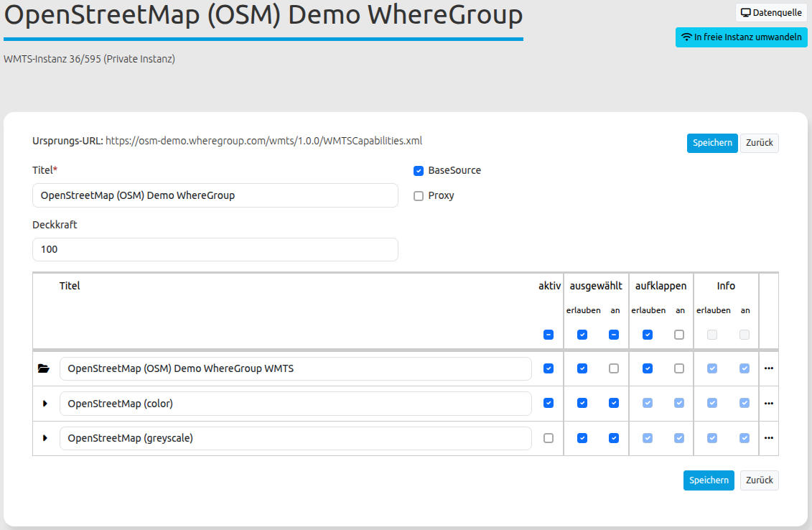Click into the Titel input field

215,195
